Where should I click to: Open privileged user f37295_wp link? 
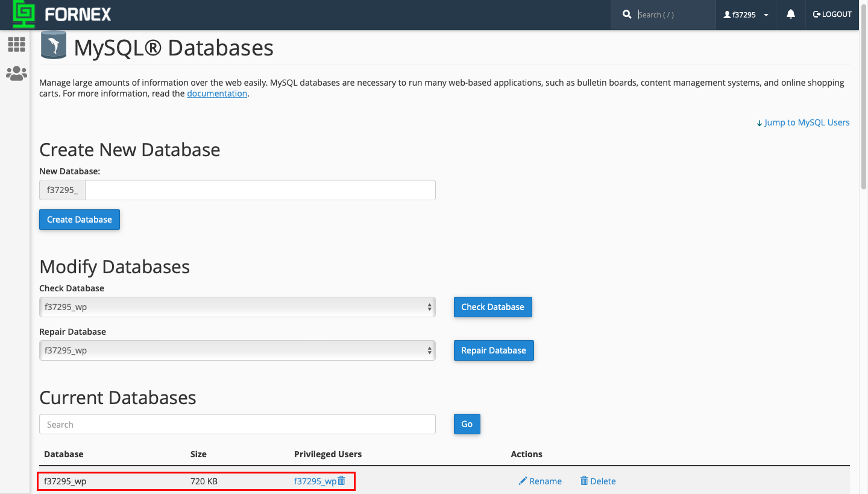[315, 481]
